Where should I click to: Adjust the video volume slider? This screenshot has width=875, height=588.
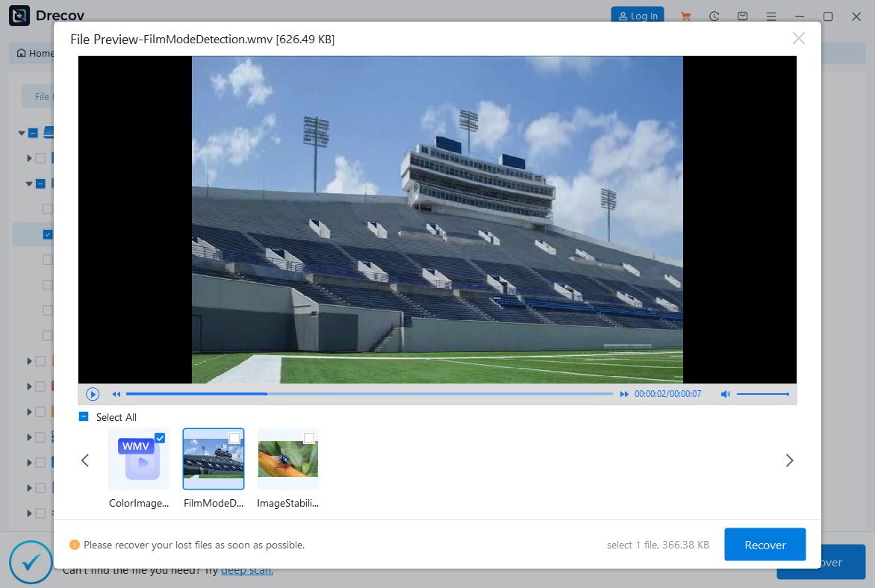click(x=762, y=394)
